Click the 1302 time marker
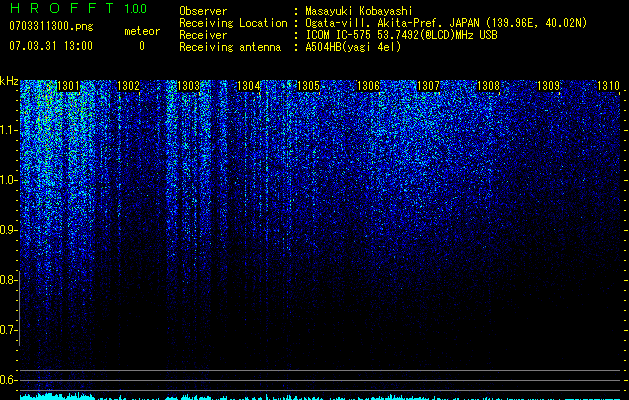Image resolution: width=629 pixels, height=400 pixels. [x=128, y=86]
